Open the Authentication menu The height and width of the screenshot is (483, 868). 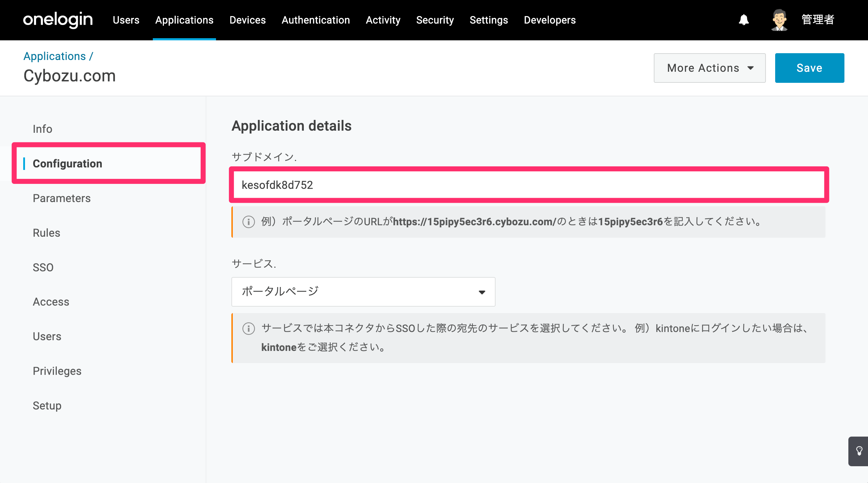[x=316, y=20]
